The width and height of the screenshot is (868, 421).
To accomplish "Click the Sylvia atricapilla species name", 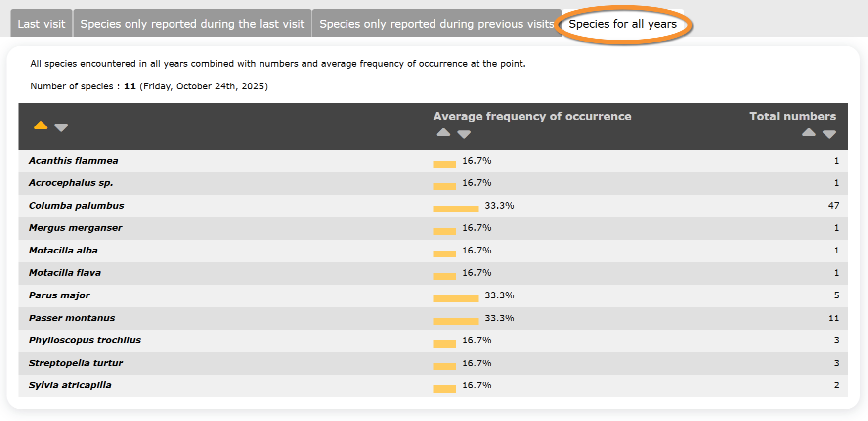I will pyautogui.click(x=70, y=385).
